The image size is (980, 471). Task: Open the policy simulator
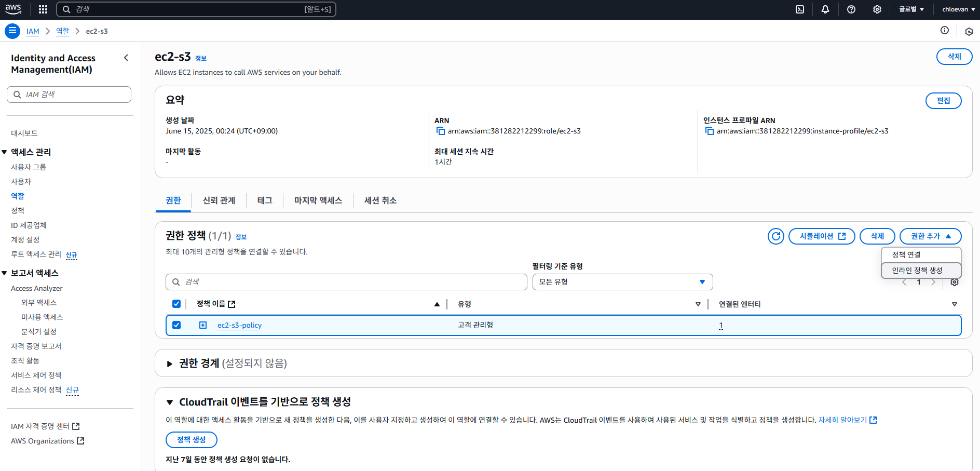pyautogui.click(x=822, y=236)
